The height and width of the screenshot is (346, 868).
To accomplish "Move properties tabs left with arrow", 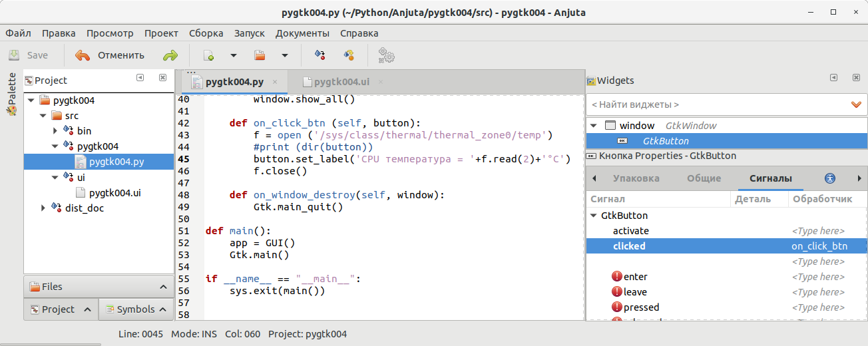I will (x=594, y=178).
